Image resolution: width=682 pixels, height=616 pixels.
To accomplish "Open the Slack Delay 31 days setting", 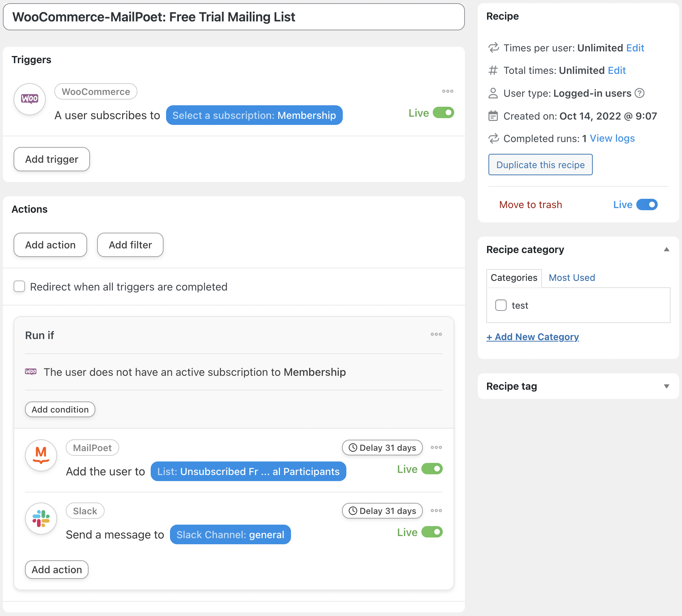I will point(382,511).
